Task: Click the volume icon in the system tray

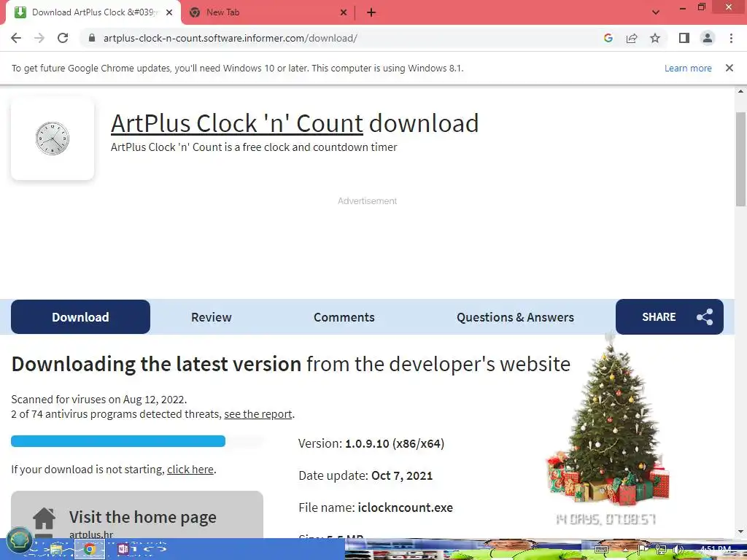Action: [678, 550]
